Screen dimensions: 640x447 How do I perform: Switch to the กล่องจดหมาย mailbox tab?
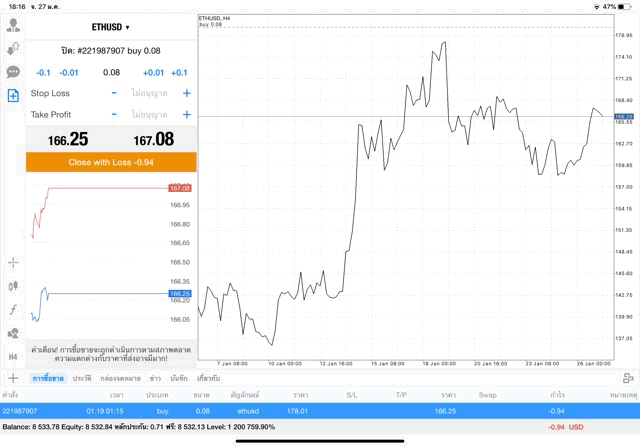click(120, 378)
